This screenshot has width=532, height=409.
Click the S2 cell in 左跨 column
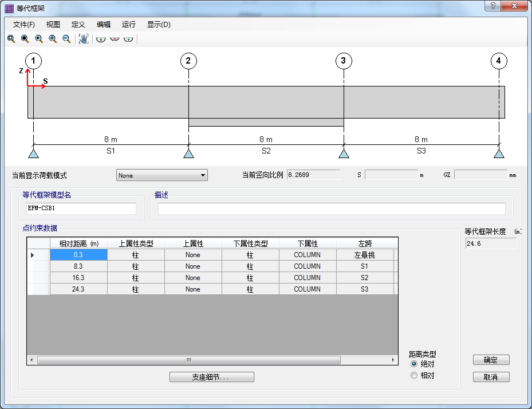coord(365,278)
